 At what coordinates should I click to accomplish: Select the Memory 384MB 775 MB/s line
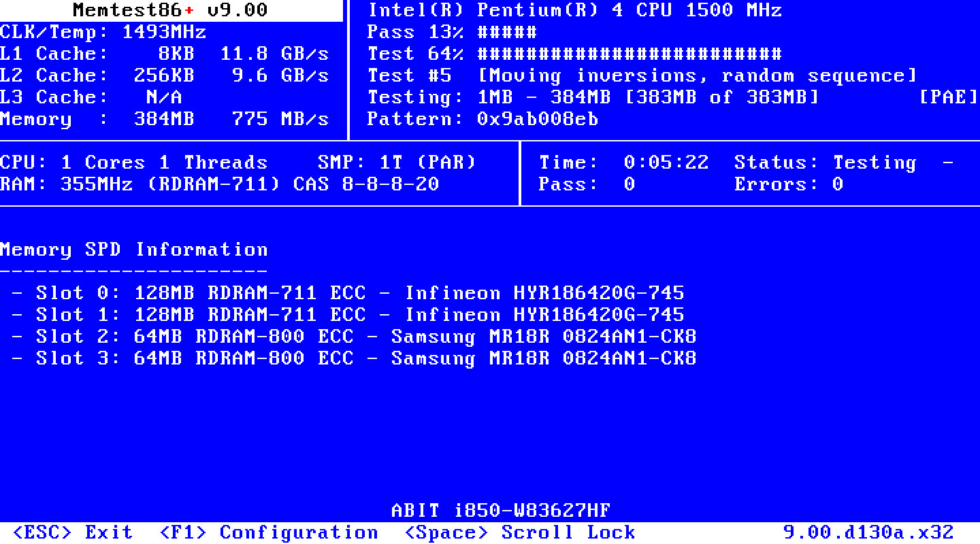[x=165, y=119]
